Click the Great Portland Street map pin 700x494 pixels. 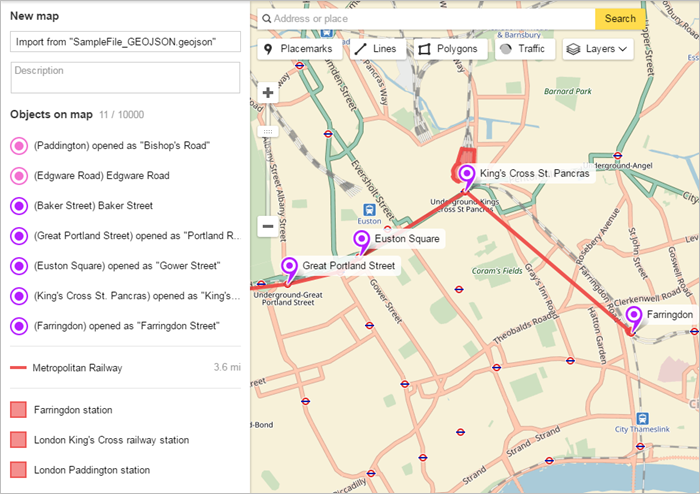pyautogui.click(x=290, y=268)
